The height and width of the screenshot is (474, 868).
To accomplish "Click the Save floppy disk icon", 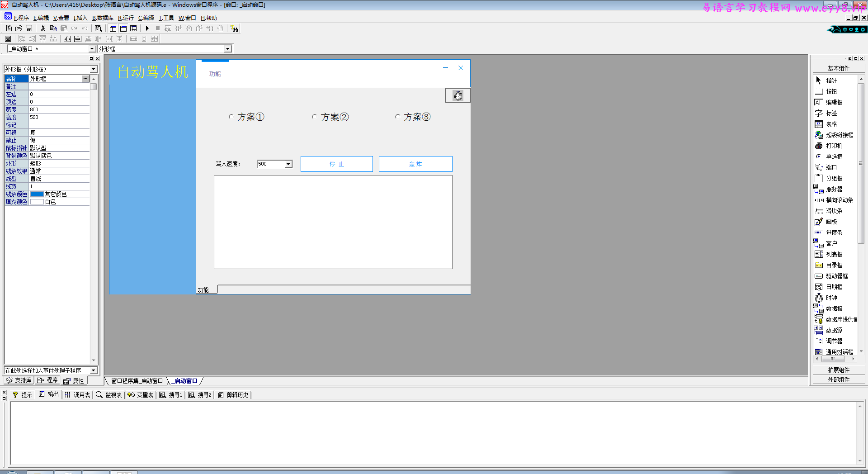I will pos(29,28).
